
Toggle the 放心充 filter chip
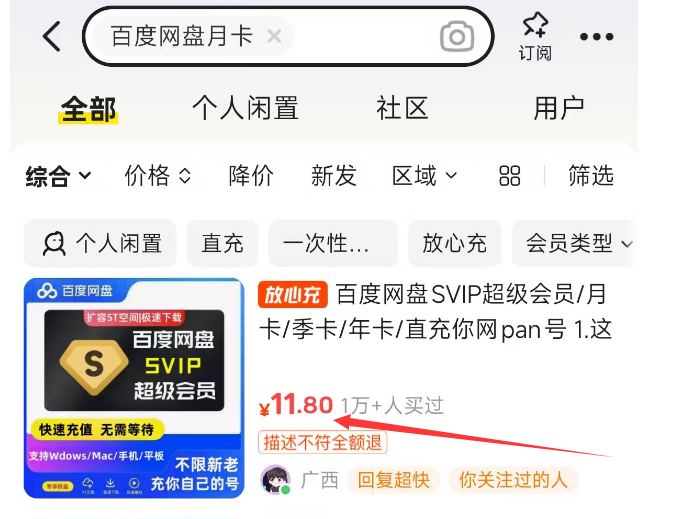click(454, 243)
